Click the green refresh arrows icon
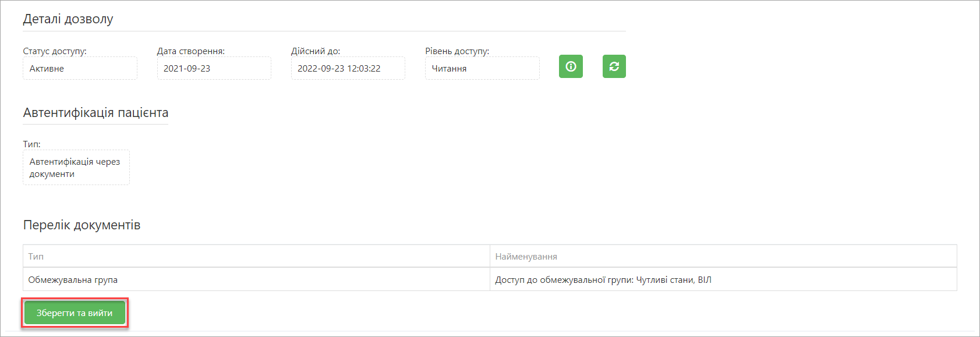Screen dimensions: 980x337 (614, 66)
